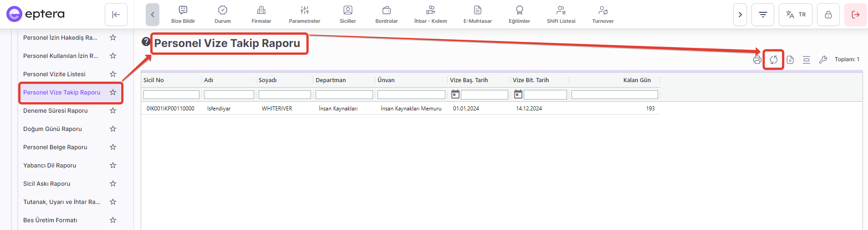Open the Siciller menu
868x230 pixels.
click(347, 15)
